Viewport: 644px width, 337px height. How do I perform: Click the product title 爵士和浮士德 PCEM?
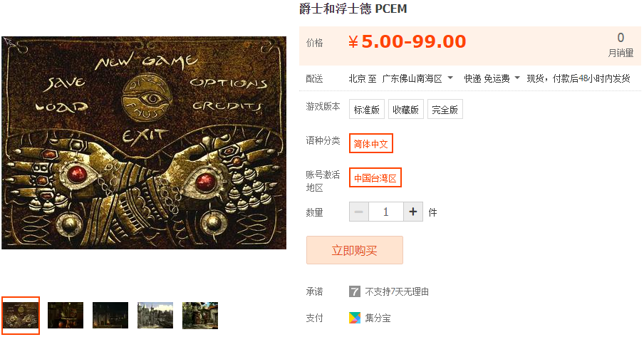pos(353,9)
